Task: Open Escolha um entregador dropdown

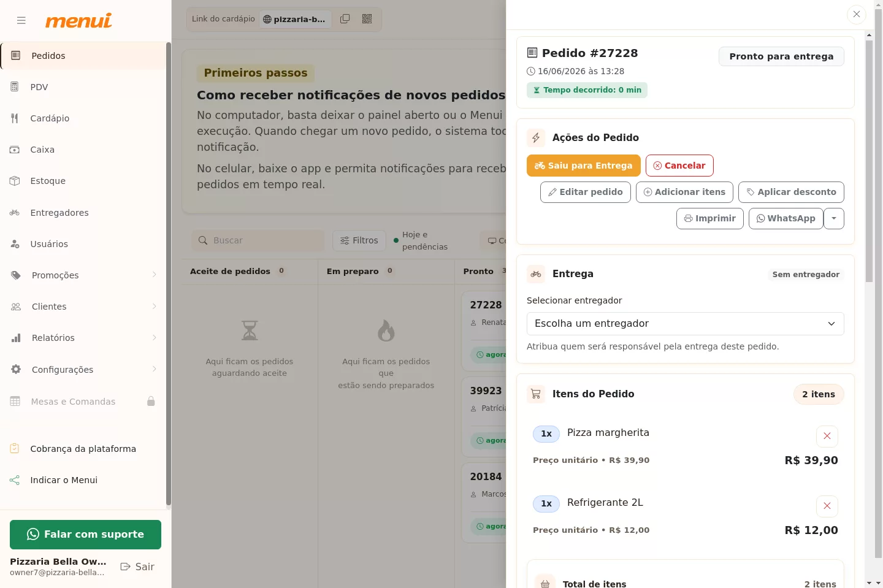Action: pyautogui.click(x=686, y=324)
